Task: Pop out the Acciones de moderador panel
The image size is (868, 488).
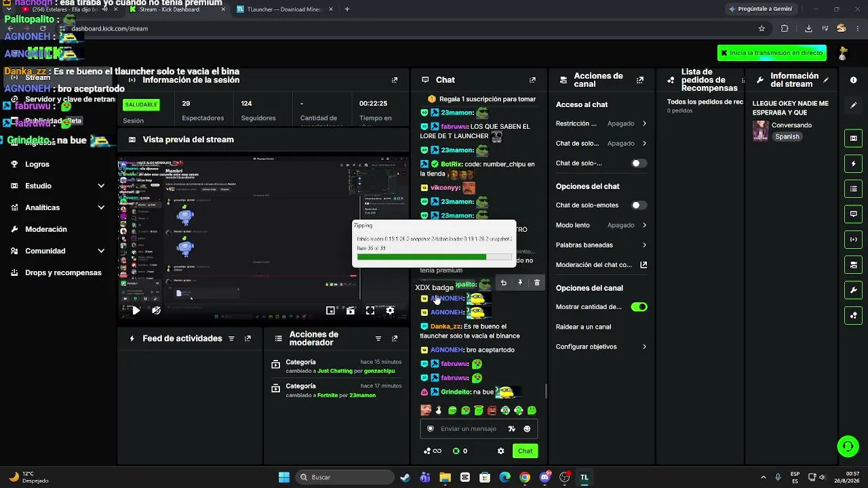Action: tap(395, 338)
